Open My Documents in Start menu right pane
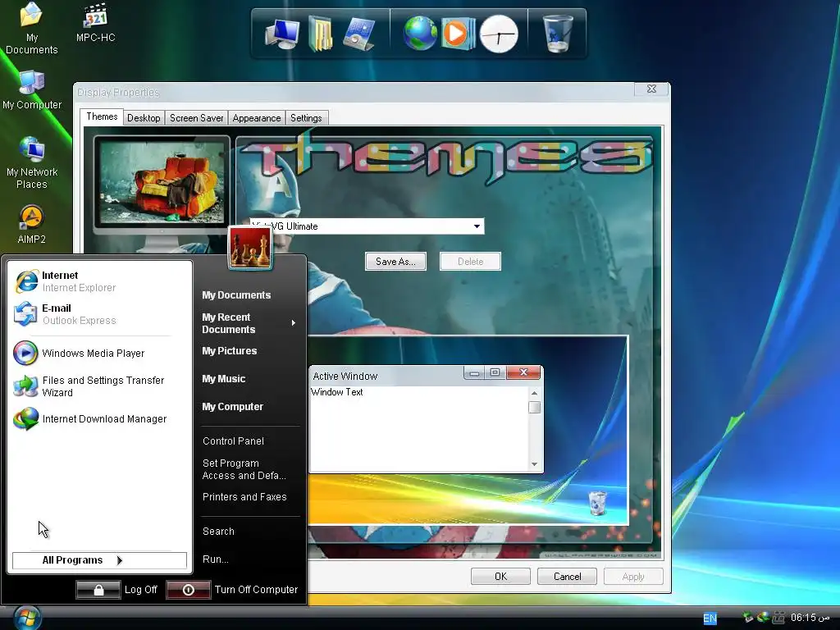Viewport: 840px width, 630px height. click(236, 295)
